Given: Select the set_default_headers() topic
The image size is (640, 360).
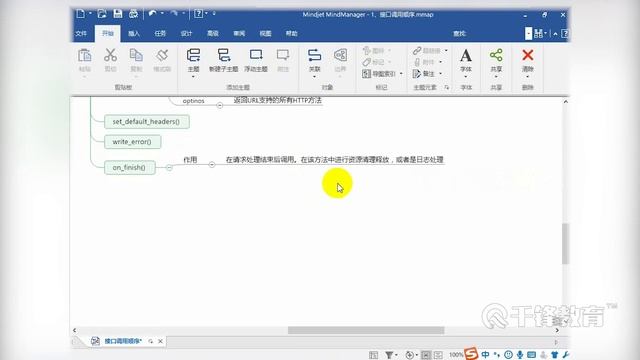Looking at the screenshot, I should coord(147,122).
